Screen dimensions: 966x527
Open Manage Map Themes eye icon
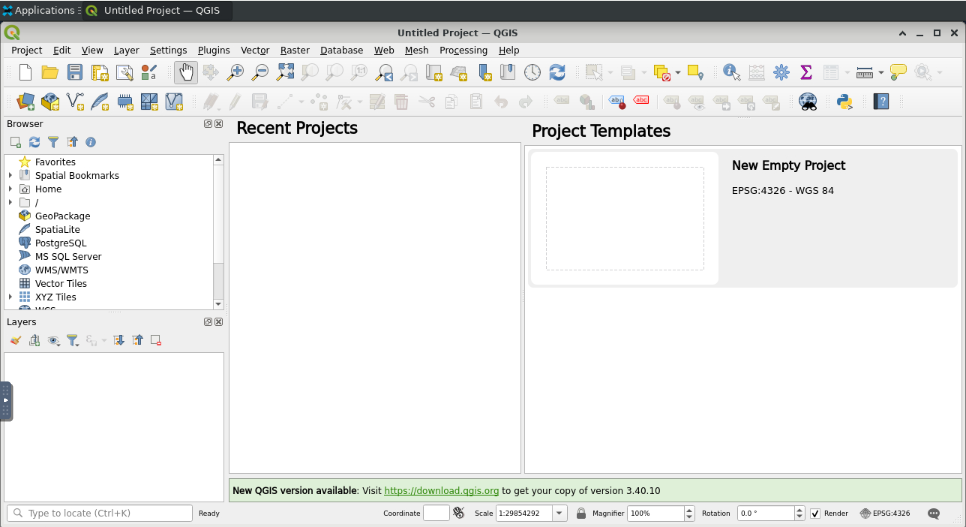point(54,340)
